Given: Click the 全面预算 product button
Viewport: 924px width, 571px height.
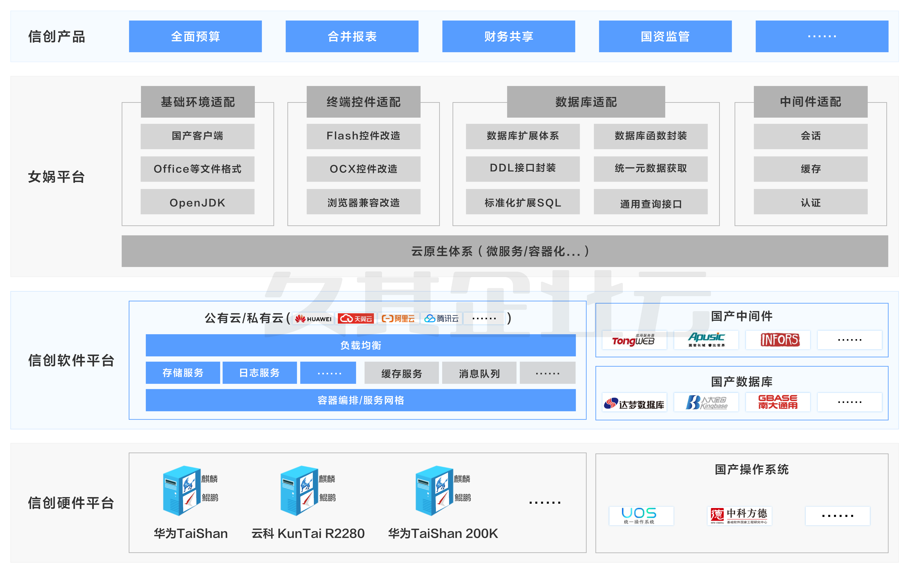Looking at the screenshot, I should tap(195, 37).
